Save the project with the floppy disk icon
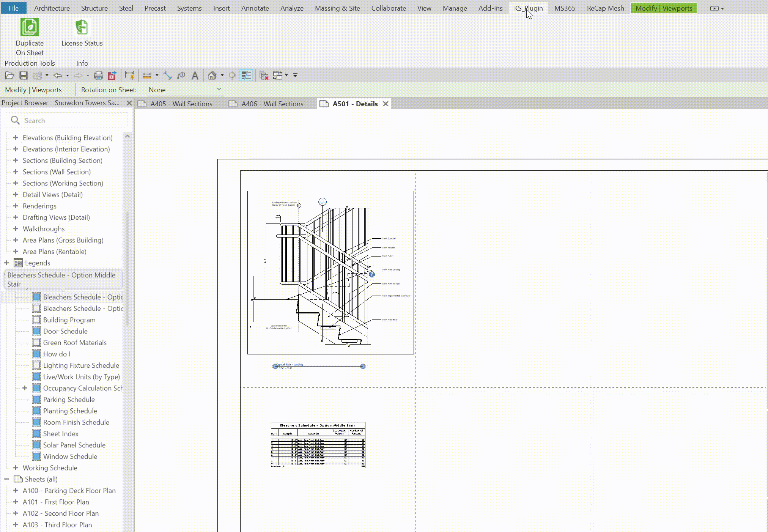 tap(24, 76)
